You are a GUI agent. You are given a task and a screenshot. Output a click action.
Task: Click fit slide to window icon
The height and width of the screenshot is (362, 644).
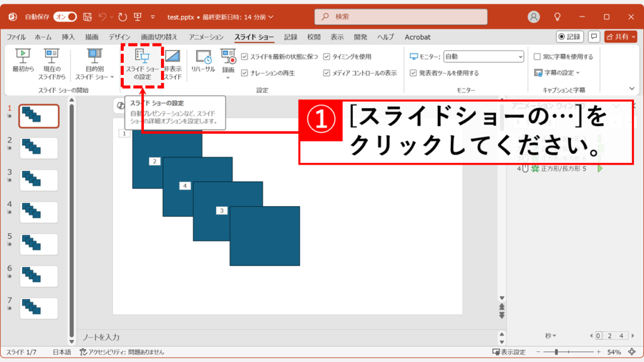pos(632,352)
